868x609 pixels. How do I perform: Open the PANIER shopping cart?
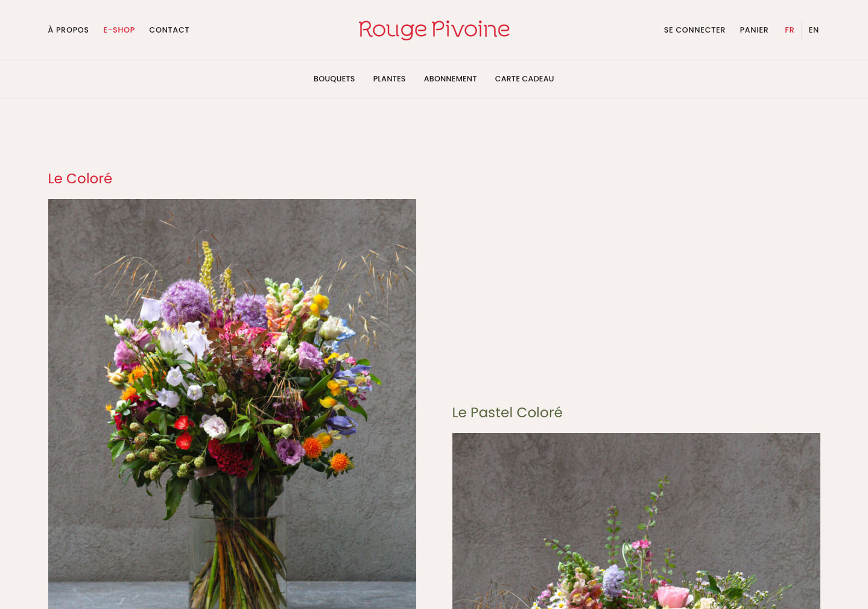pos(754,30)
